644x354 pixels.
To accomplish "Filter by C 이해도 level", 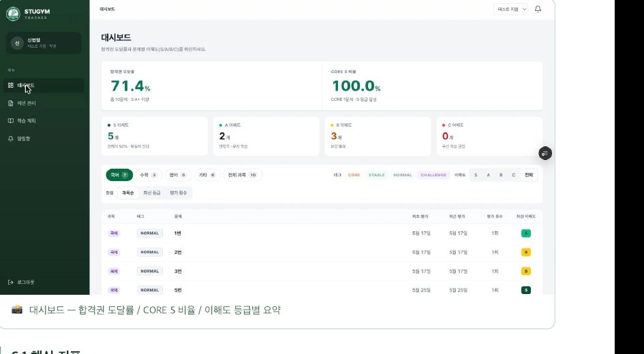I will [513, 175].
